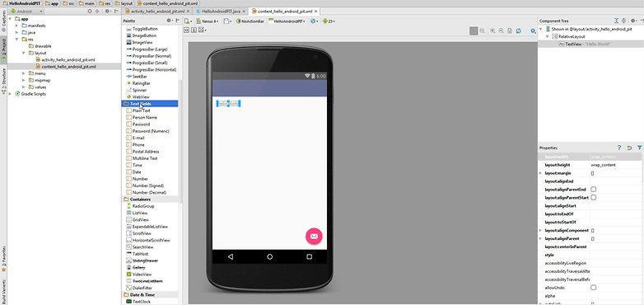Open the HelloAndroidPIT activity dropdown
The image size is (644, 305).
[287, 21]
